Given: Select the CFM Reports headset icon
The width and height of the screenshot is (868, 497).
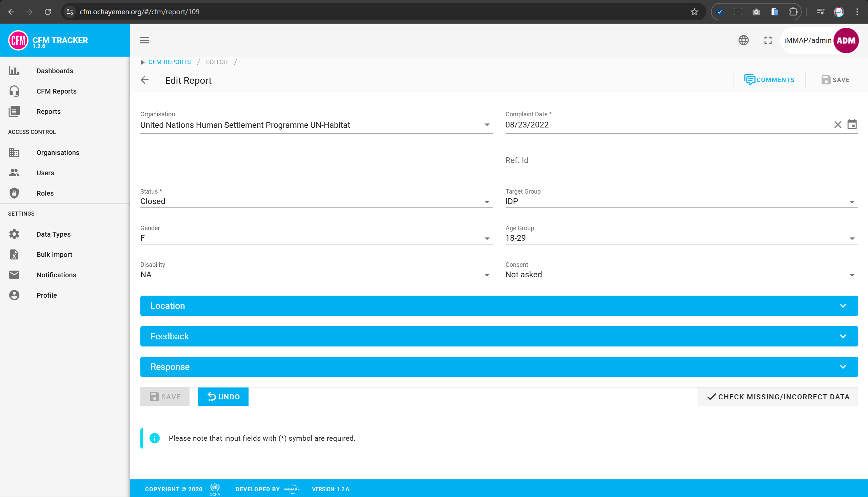Looking at the screenshot, I should (14, 91).
